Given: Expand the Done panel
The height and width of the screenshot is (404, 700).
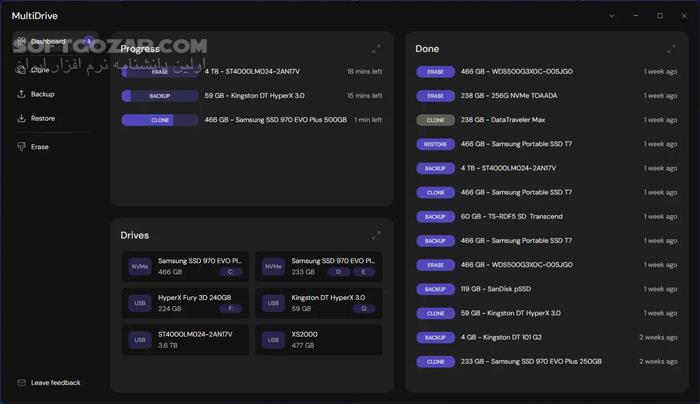Looking at the screenshot, I should coord(671,49).
